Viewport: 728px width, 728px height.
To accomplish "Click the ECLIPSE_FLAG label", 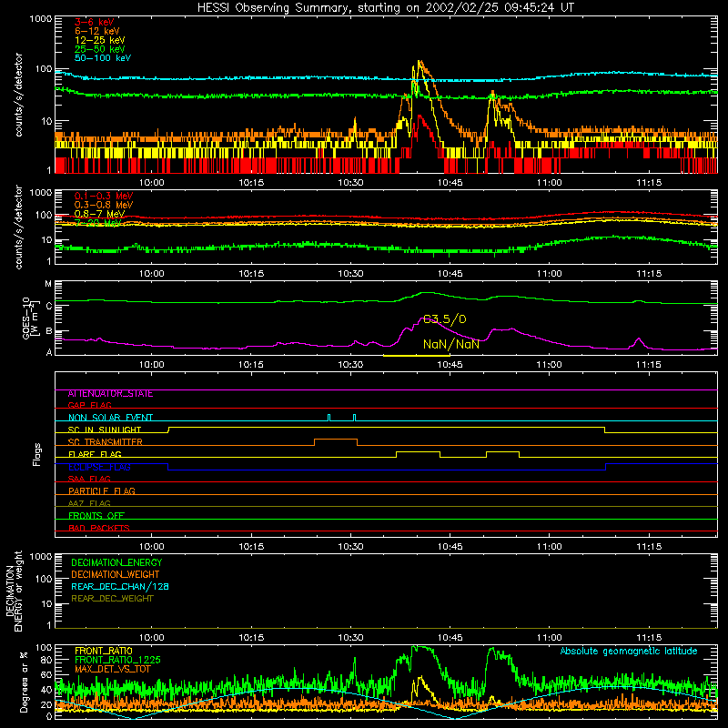I will coord(99,467).
